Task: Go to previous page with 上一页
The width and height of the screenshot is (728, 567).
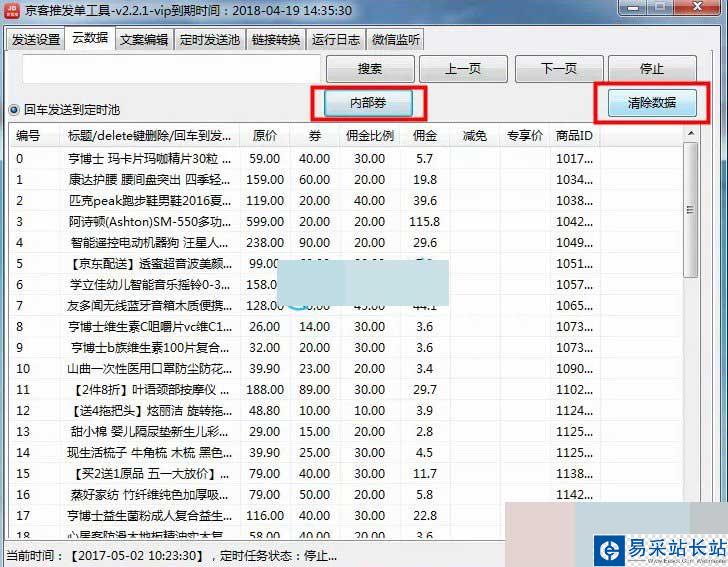Action: tap(463, 69)
